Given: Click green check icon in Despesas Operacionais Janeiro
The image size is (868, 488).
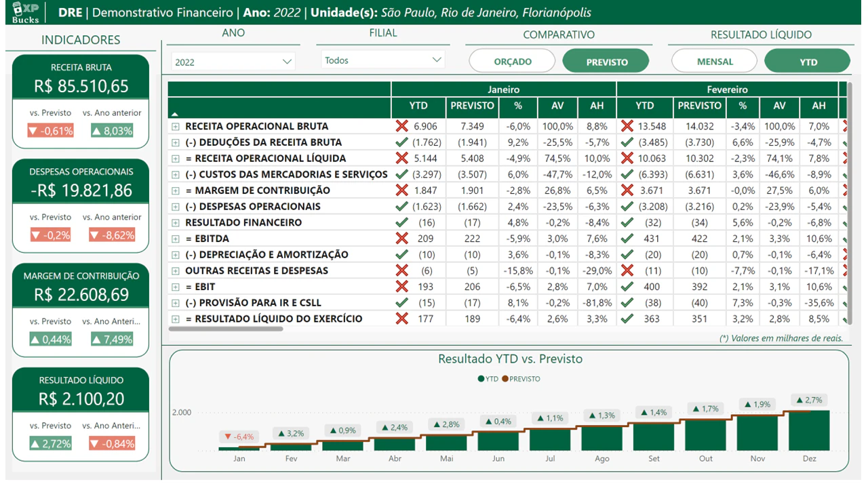Looking at the screenshot, I should point(402,206).
